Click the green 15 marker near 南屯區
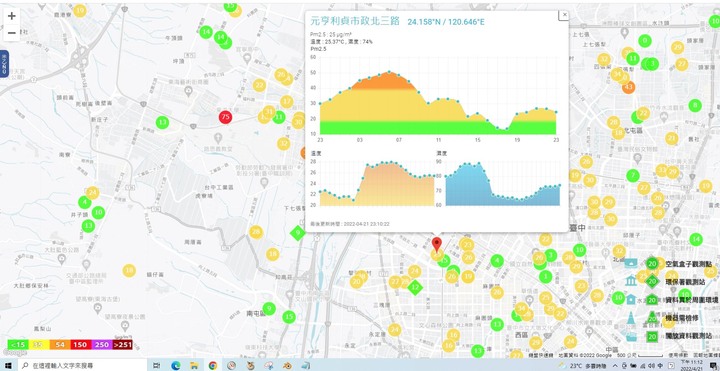This screenshot has width=720, height=371. tap(288, 317)
